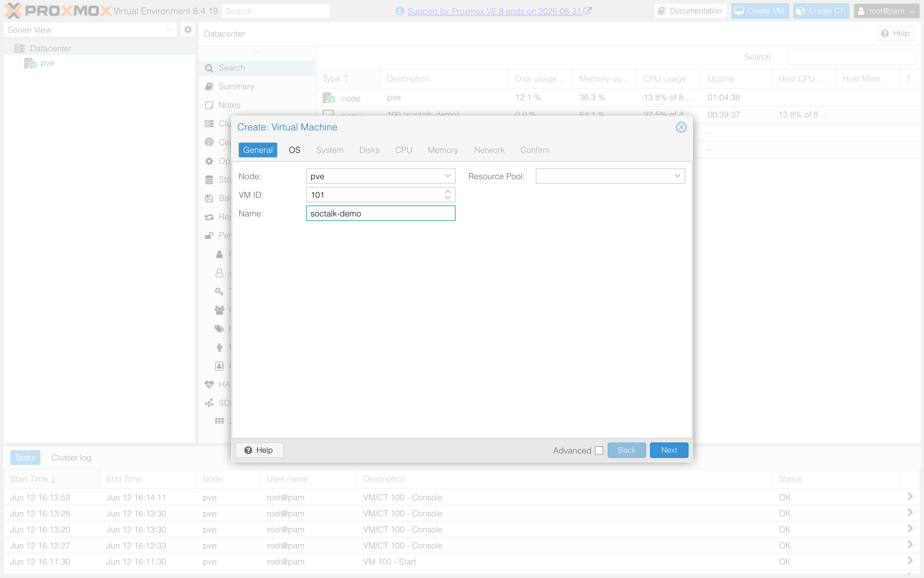This screenshot has width=924, height=578.
Task: Select the pve node row in table
Action: tap(618, 98)
